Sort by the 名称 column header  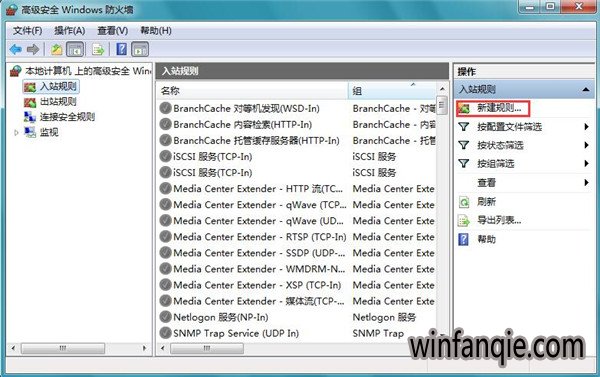point(252,91)
